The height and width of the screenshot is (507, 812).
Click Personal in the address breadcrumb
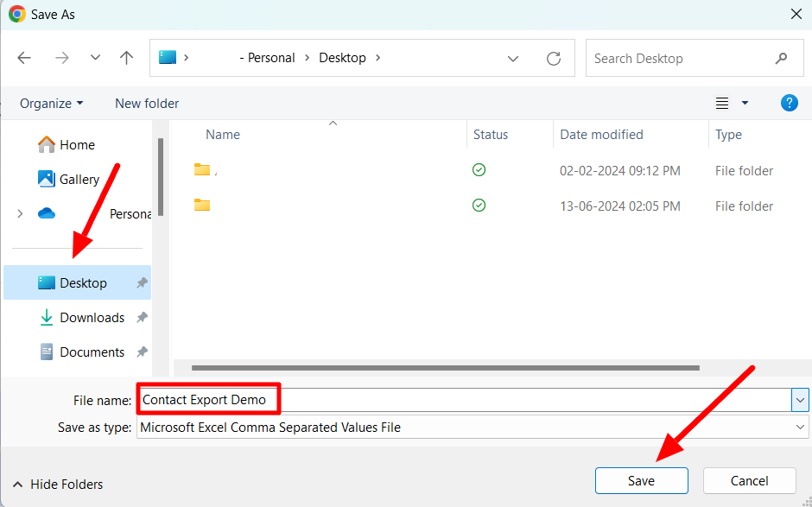click(x=271, y=58)
